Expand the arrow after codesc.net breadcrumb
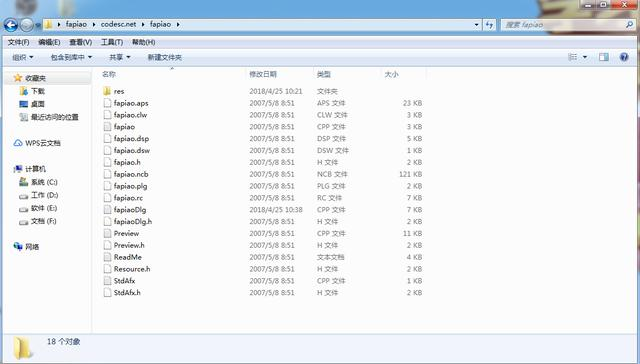Viewport: 640px width, 364px height. 143,24
